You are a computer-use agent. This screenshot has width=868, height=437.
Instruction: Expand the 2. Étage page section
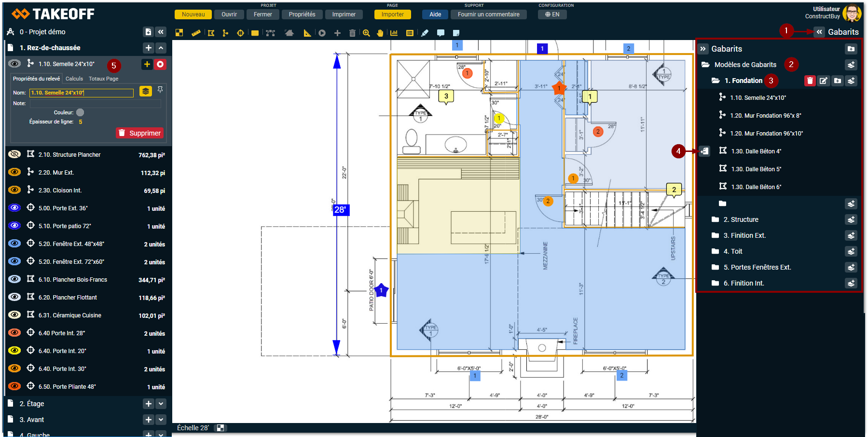pyautogui.click(x=161, y=404)
